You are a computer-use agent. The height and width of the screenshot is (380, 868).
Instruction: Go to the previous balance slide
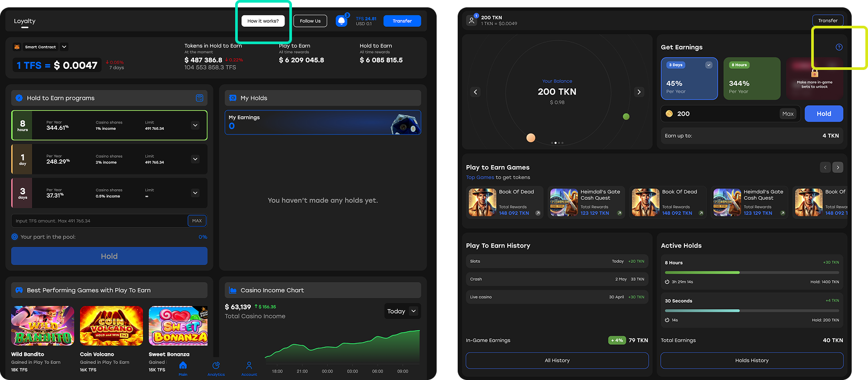pos(476,92)
